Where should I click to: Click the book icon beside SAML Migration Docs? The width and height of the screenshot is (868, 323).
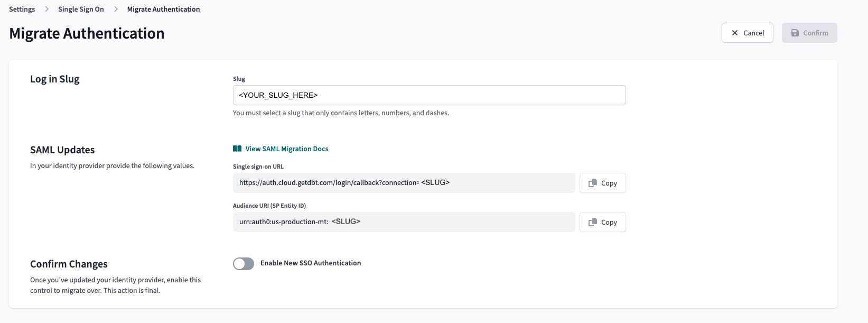pos(237,149)
